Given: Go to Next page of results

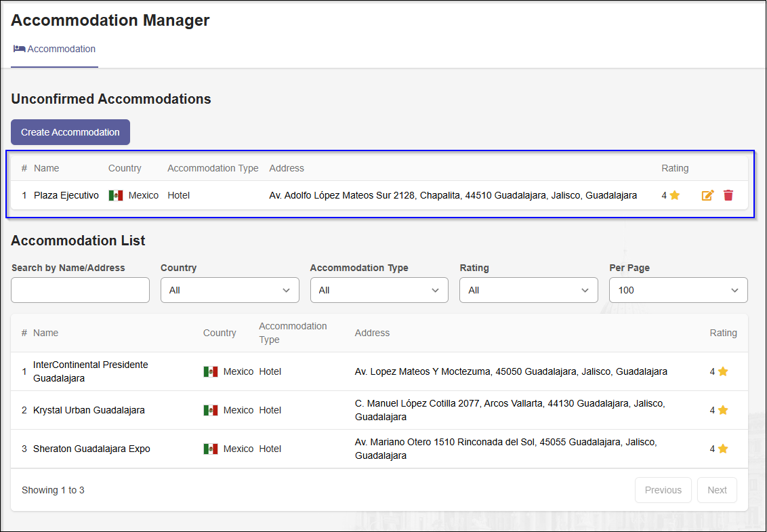Looking at the screenshot, I should [x=717, y=490].
